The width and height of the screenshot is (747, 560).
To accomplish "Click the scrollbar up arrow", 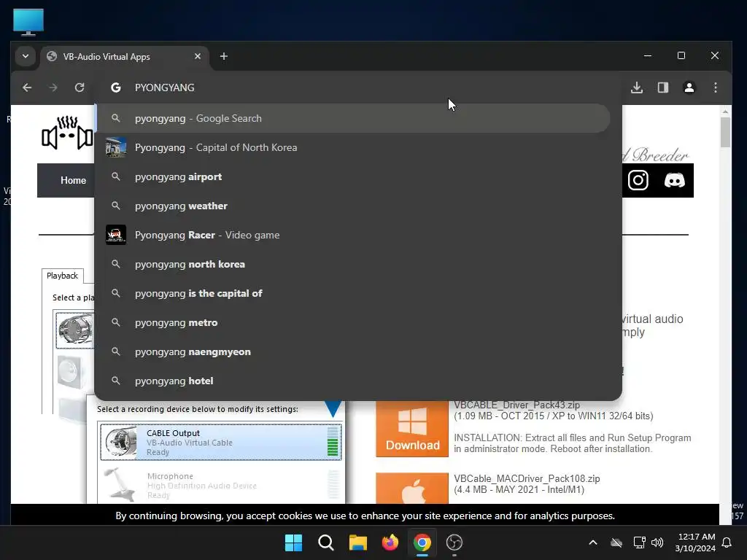I will click(x=725, y=112).
